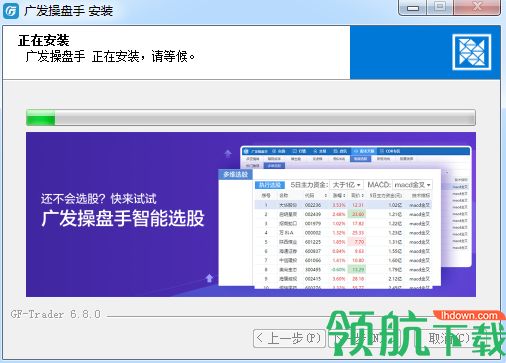Click the GF app icon in title bar
506x363 pixels.
(11, 11)
